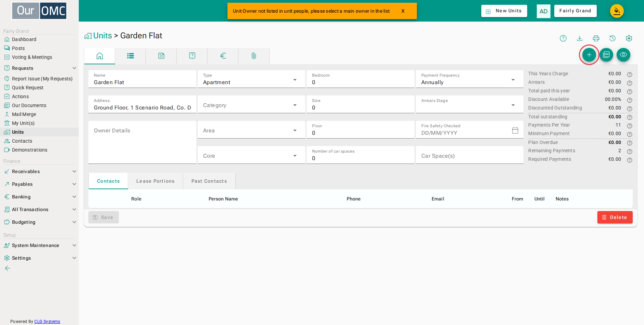Open the New Units button

point(504,11)
